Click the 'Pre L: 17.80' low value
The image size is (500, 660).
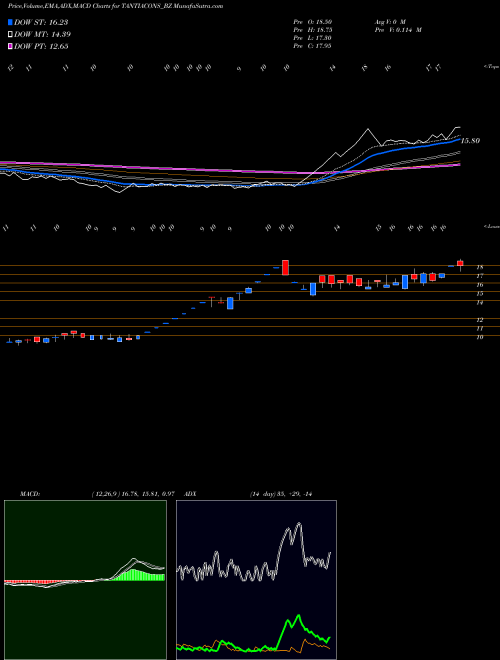(312, 38)
